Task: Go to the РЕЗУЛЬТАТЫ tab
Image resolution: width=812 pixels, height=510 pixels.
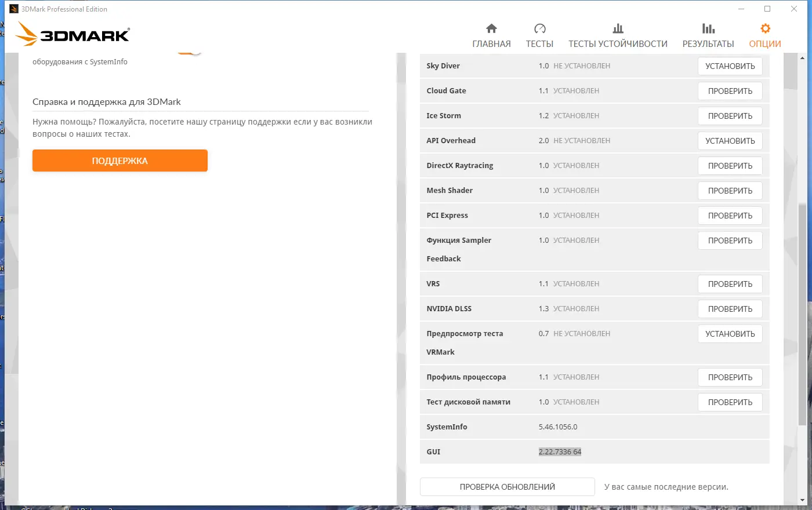Action: [x=708, y=36]
